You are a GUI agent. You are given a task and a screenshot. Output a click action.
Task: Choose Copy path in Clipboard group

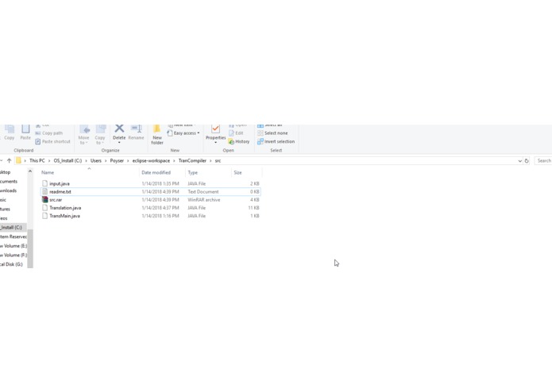point(49,133)
